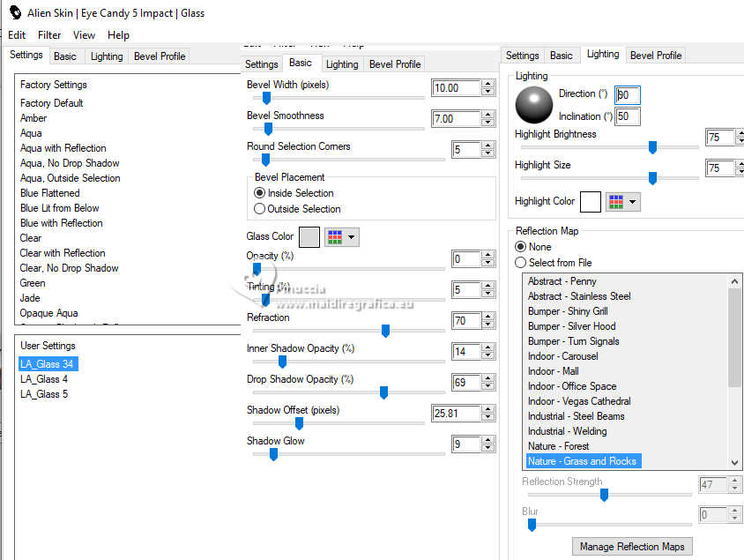Screen dimensions: 744x560
Task: Select Indoor - Vegas Cathedral reflection map
Action: click(579, 401)
